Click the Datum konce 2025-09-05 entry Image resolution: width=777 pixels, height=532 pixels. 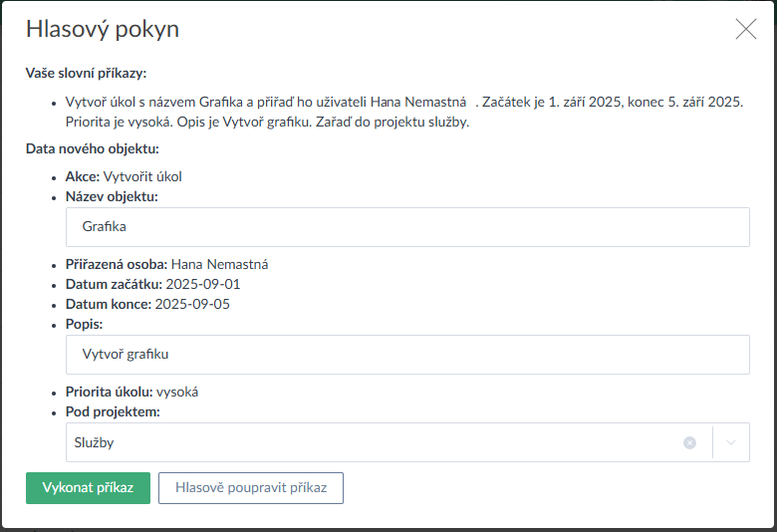[x=147, y=304]
